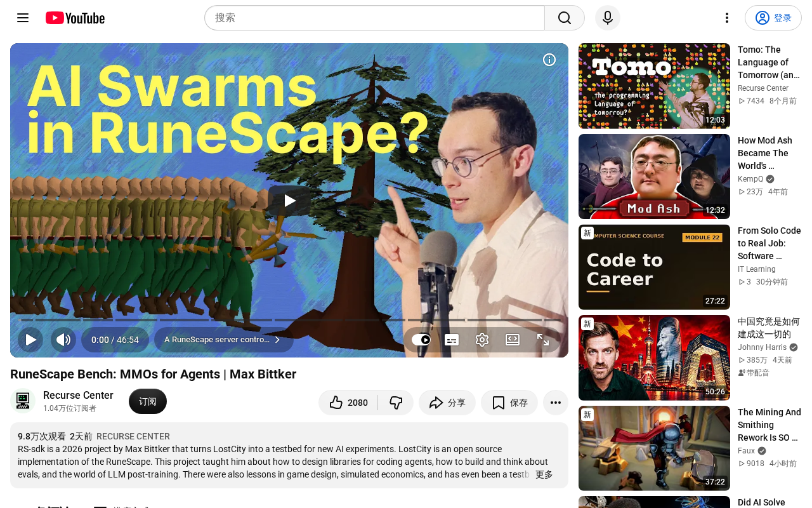Dislike this video
812x508 pixels.
(x=396, y=403)
